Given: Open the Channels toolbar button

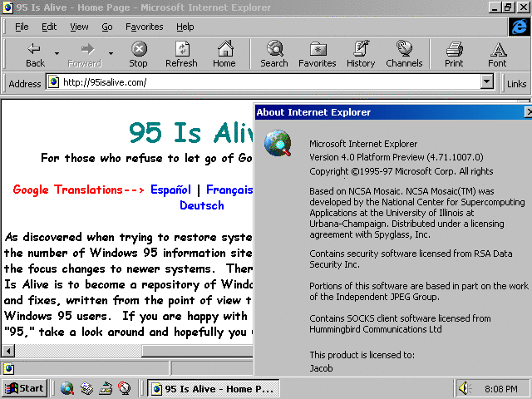Looking at the screenshot, I should (x=404, y=54).
